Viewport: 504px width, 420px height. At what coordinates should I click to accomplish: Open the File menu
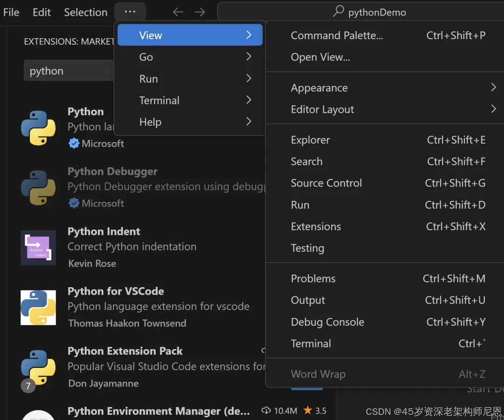click(11, 12)
